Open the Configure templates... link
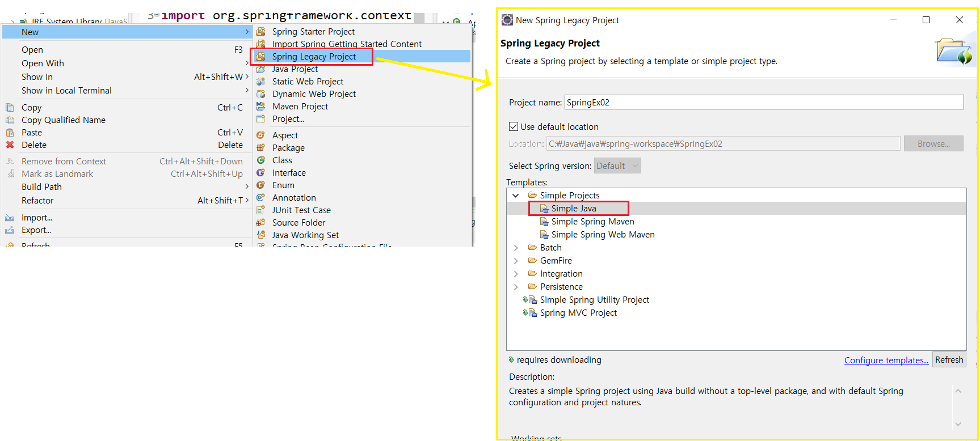The image size is (980, 441). click(886, 361)
